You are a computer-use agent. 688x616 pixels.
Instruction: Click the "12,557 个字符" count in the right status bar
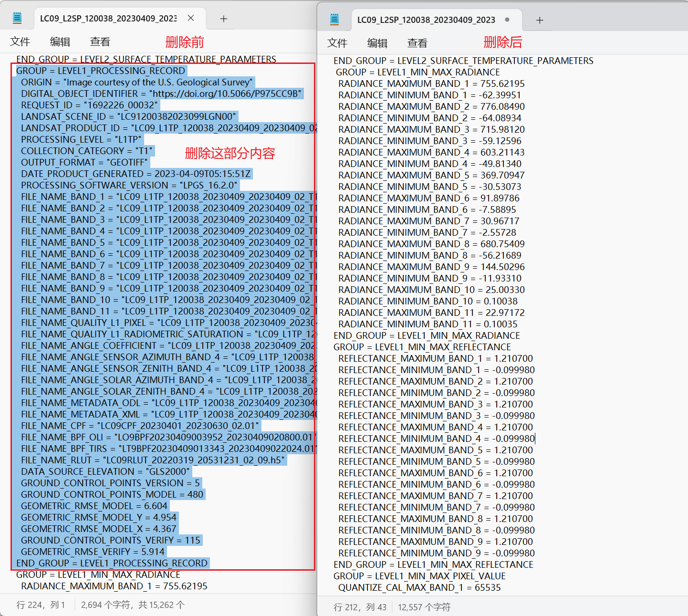click(x=424, y=607)
